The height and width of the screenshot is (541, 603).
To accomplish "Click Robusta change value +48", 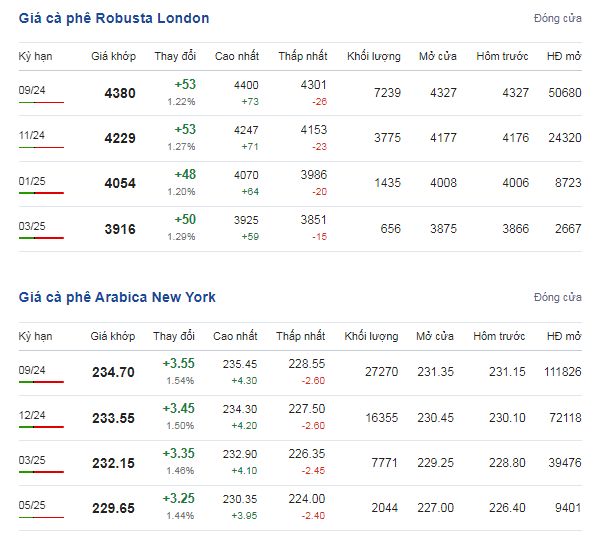I will (185, 175).
